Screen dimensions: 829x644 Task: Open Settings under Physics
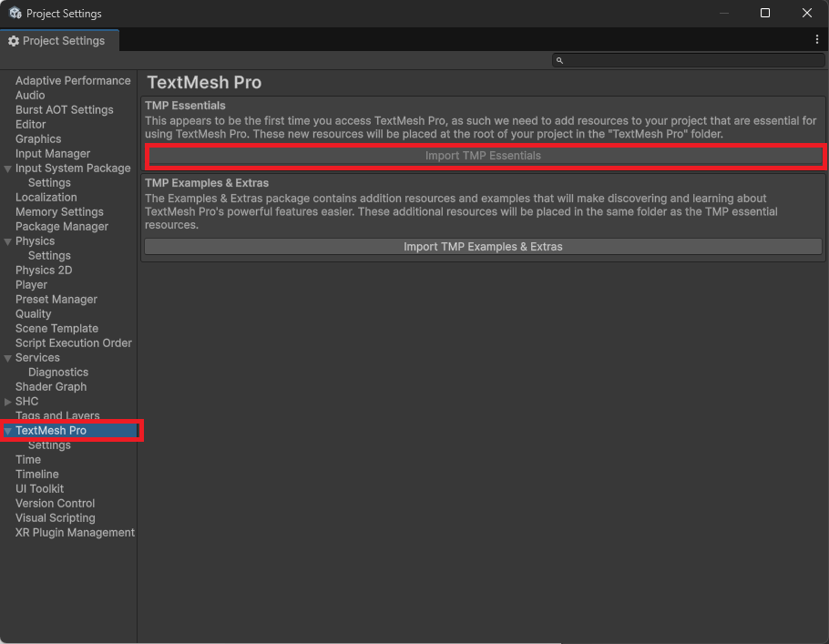[49, 255]
